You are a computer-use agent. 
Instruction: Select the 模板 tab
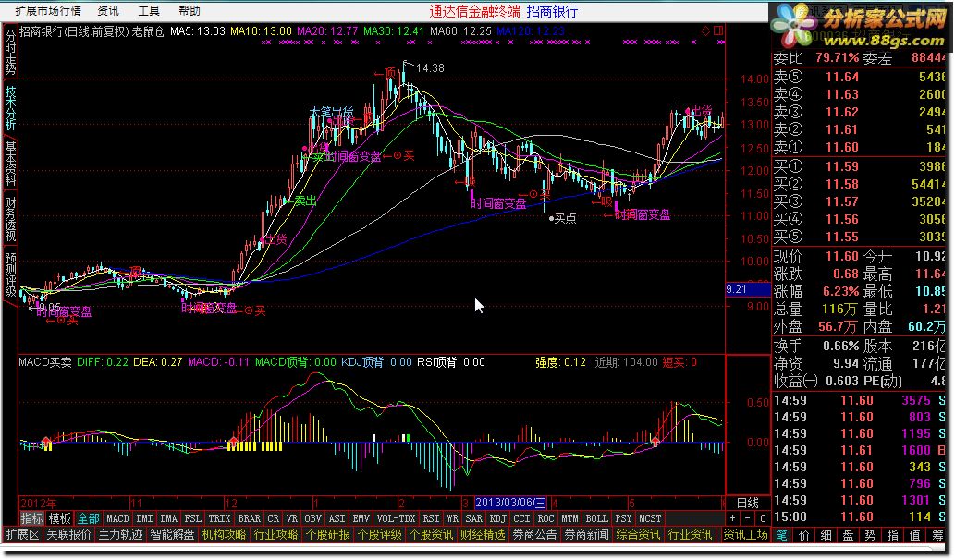click(x=60, y=518)
